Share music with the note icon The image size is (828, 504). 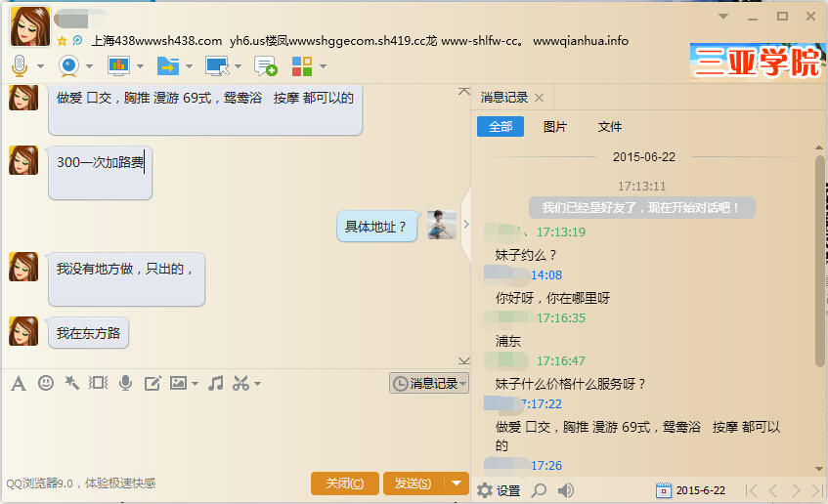click(215, 383)
